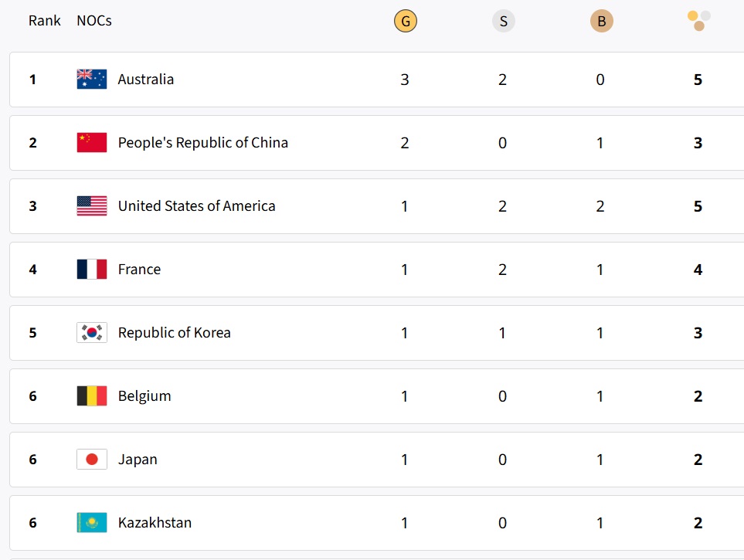Click the Belgium flag icon

pyautogui.click(x=92, y=396)
